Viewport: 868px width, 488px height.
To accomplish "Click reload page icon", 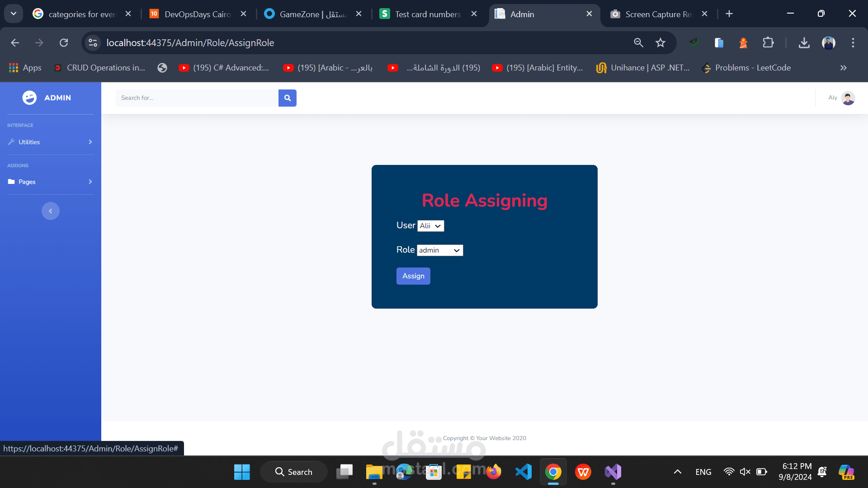I will (x=64, y=43).
